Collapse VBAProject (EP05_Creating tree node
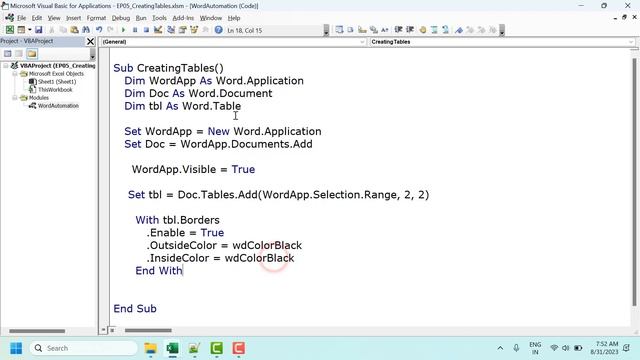Image resolution: width=640 pixels, height=360 pixels. point(6,65)
